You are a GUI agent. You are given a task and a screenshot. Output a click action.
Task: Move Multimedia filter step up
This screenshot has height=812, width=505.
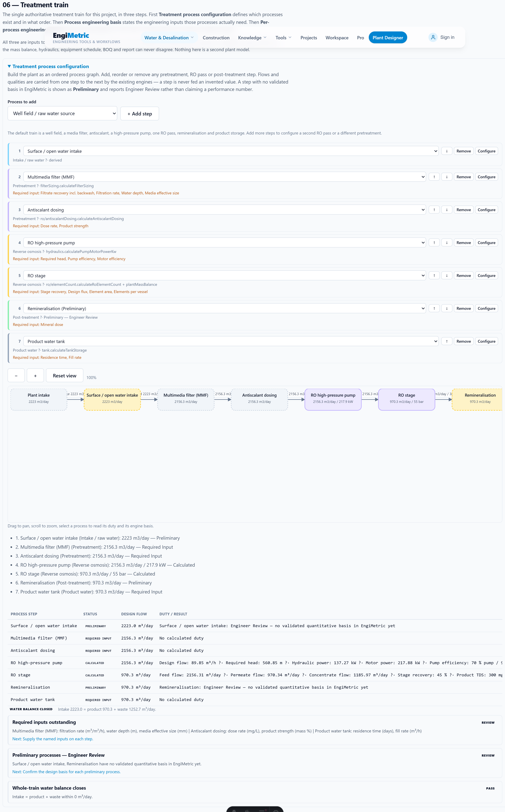coord(434,177)
